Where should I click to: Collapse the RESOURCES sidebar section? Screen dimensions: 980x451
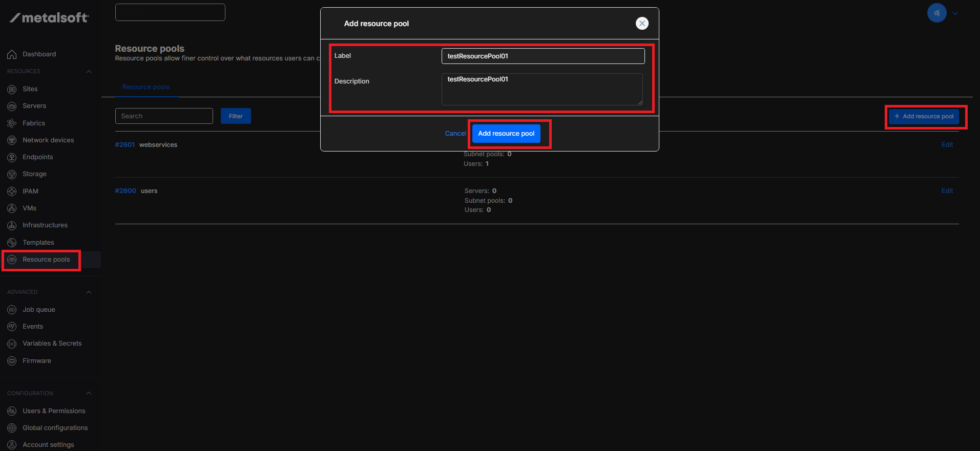coord(89,72)
